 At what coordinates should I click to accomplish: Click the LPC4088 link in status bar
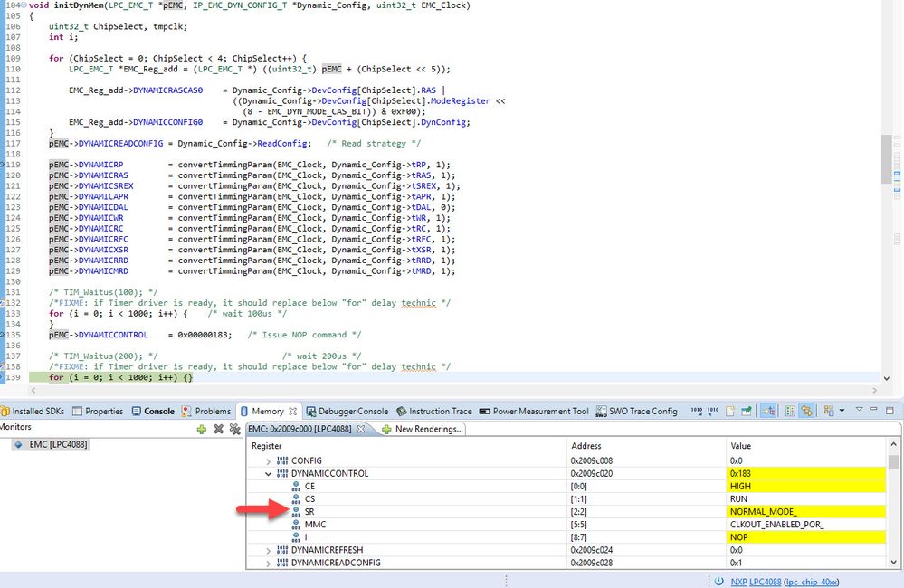tap(765, 582)
